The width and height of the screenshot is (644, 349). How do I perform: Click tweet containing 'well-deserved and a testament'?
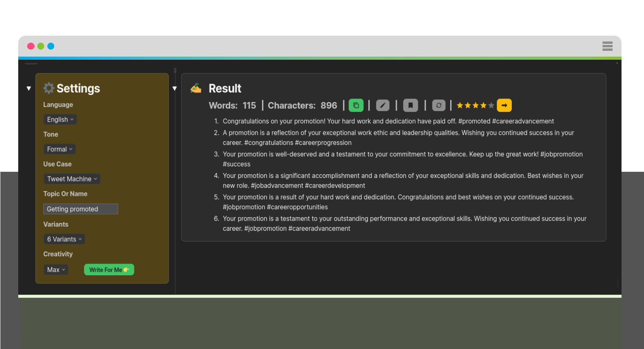click(402, 159)
